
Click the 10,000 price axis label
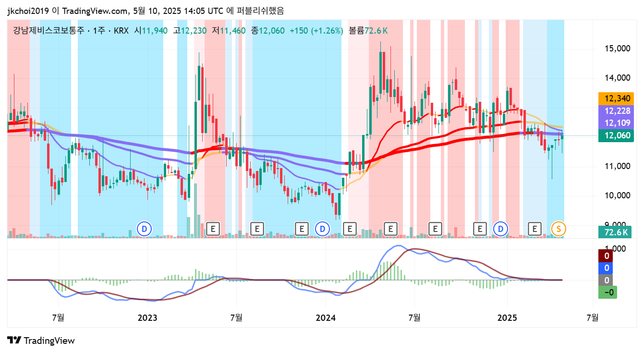[618, 196]
